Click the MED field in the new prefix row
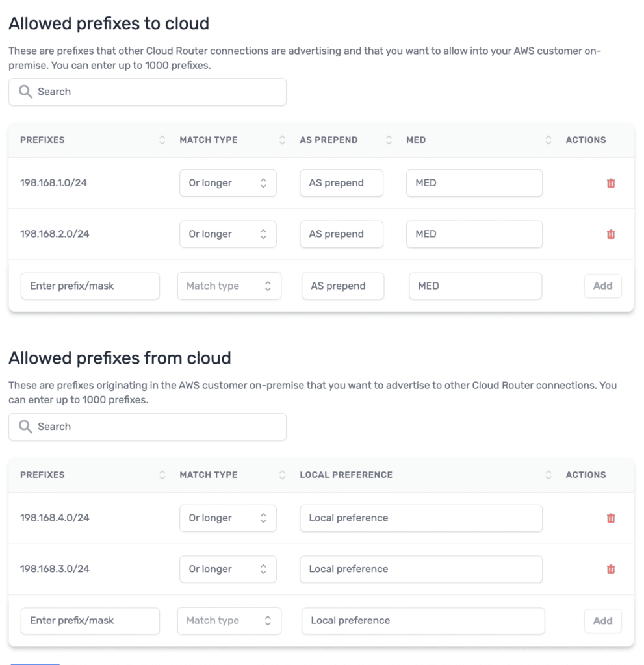 (x=475, y=286)
